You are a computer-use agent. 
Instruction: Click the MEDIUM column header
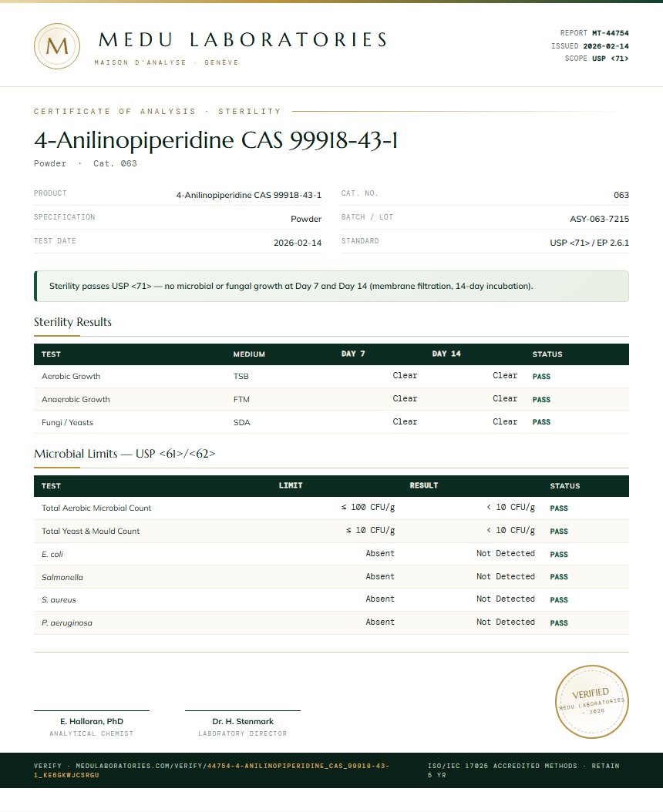249,354
